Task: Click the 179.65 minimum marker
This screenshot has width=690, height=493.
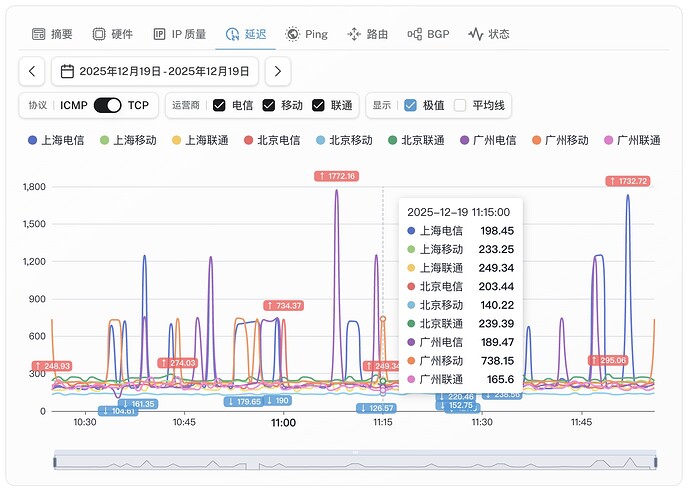Action: tap(244, 401)
